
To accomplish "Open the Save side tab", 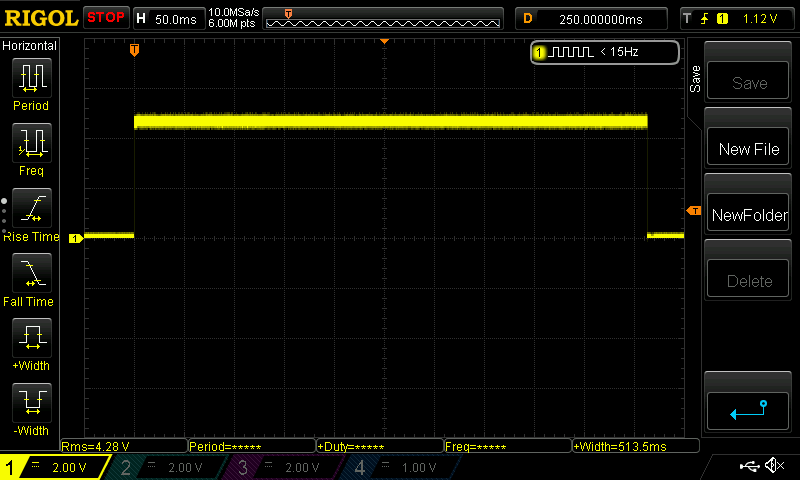I will pos(694,80).
